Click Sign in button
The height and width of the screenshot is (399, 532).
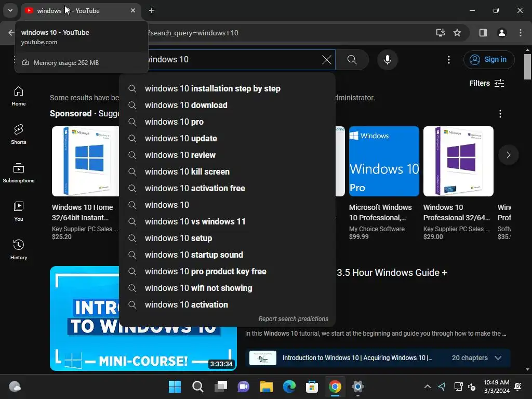point(489,60)
